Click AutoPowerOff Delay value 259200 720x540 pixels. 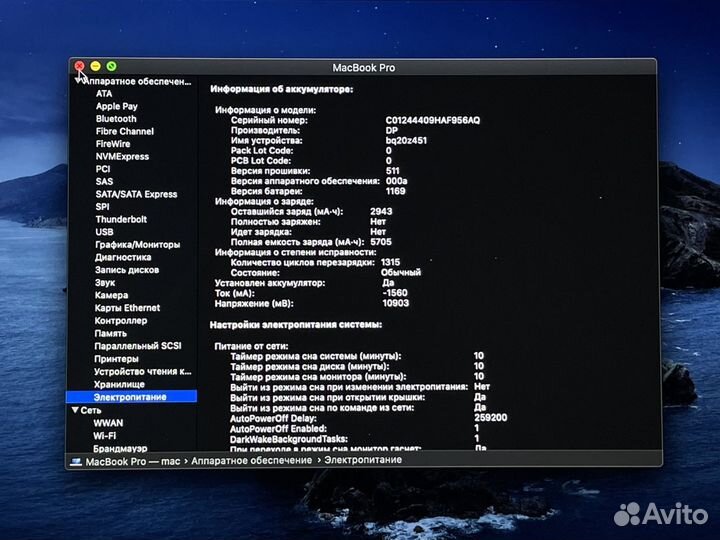[x=490, y=417]
